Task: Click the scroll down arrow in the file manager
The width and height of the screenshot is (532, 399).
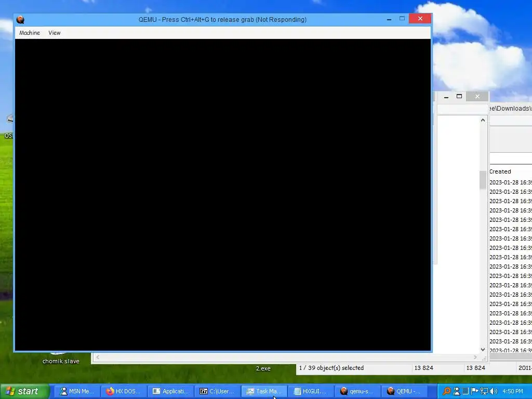Action: click(483, 350)
